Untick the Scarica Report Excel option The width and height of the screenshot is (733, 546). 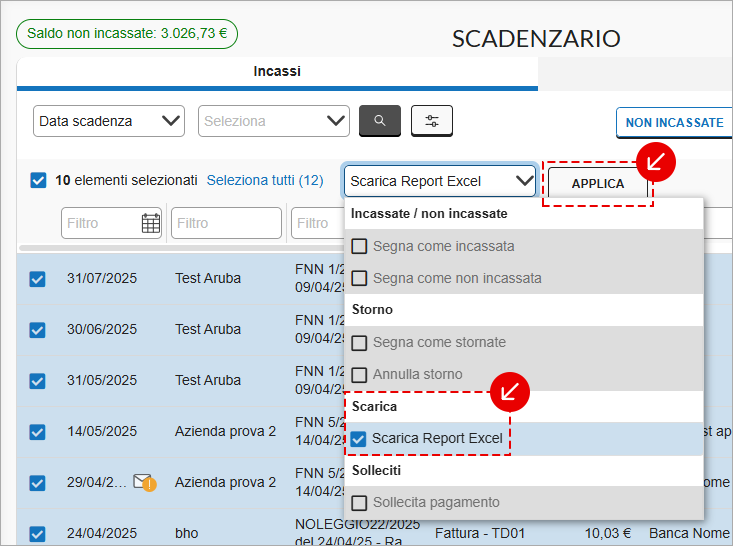pos(359,439)
